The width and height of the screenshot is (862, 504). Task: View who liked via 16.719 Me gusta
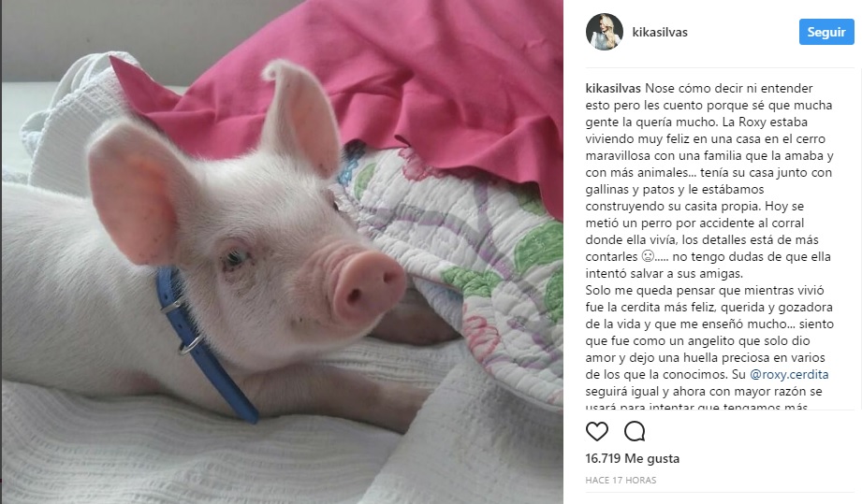[632, 458]
